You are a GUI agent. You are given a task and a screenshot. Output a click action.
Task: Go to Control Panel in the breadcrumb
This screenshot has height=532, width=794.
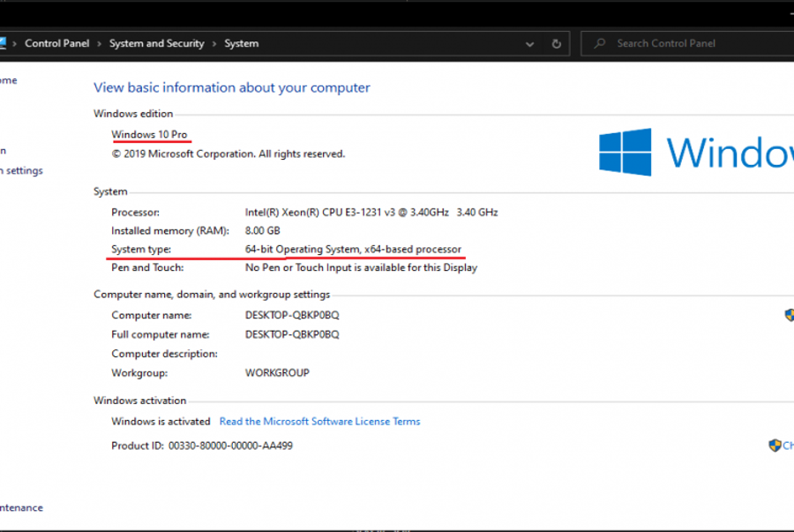(x=57, y=43)
